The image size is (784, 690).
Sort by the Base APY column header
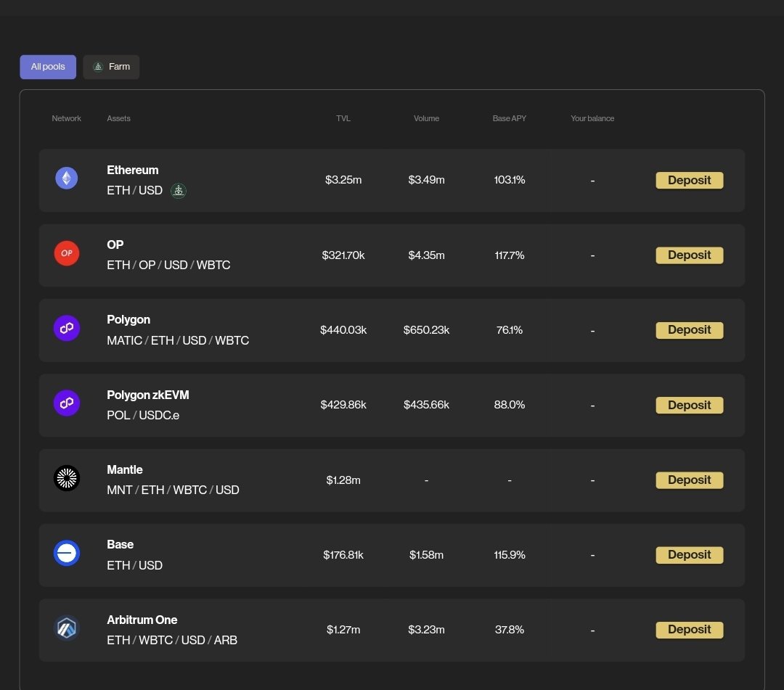point(510,118)
